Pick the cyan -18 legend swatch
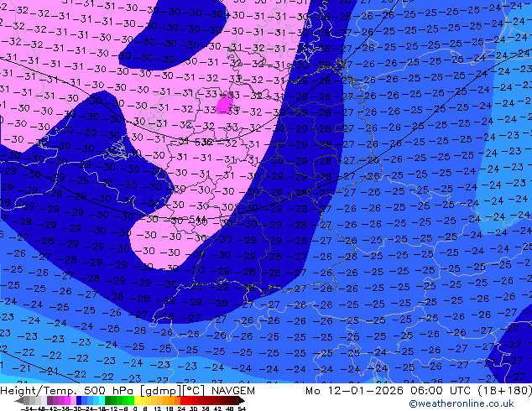This screenshot has width=532, height=411. [102, 400]
